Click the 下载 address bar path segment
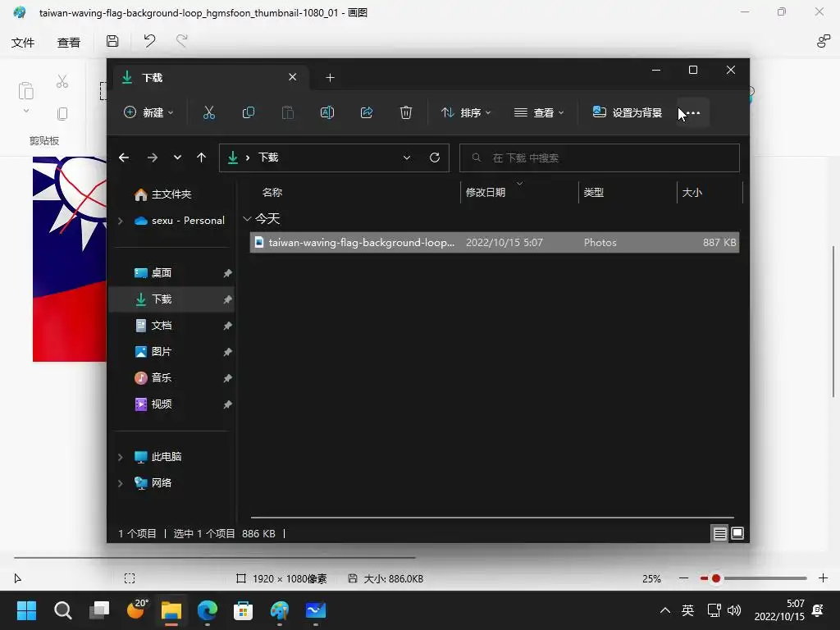This screenshot has height=630, width=840. [268, 157]
